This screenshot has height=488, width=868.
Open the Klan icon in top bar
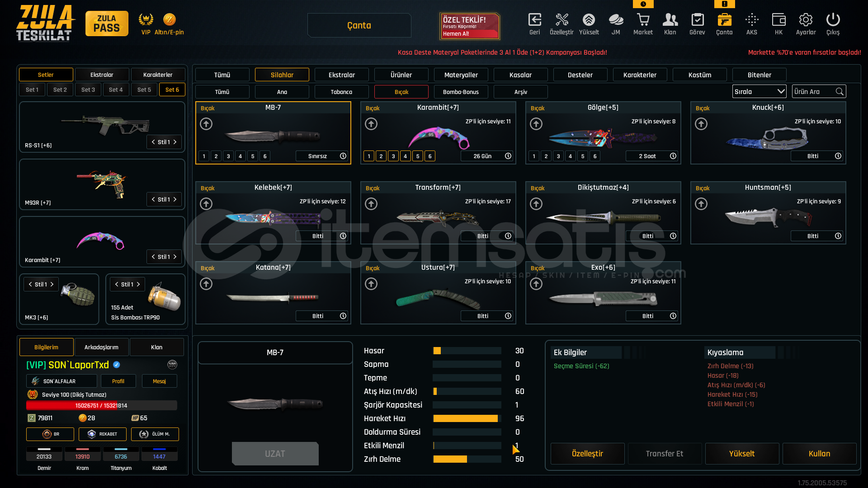(x=670, y=20)
